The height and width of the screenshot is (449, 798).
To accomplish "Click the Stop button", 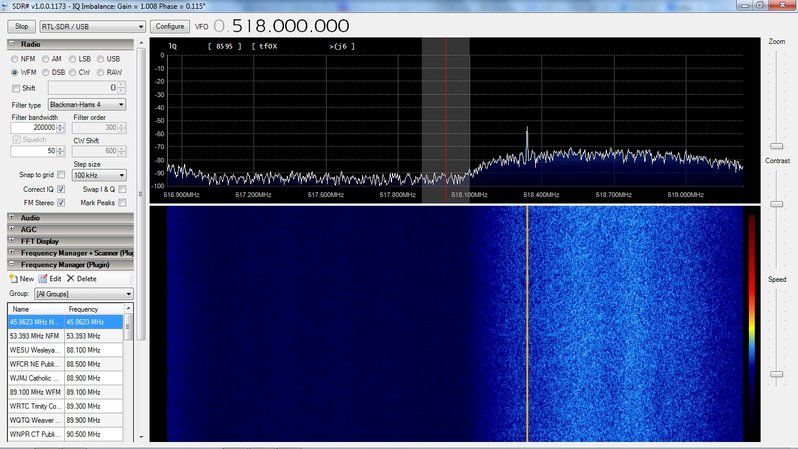I will 21,26.
